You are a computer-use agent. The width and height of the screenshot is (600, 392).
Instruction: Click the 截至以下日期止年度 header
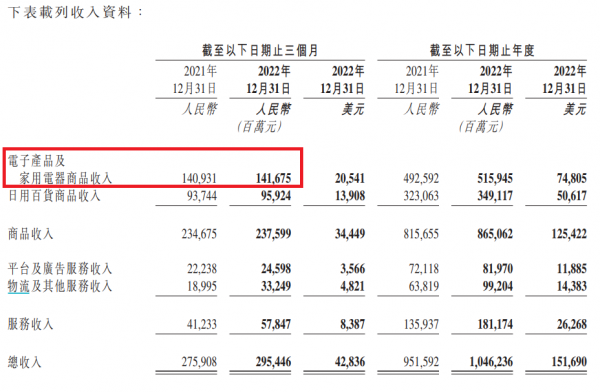point(482,51)
